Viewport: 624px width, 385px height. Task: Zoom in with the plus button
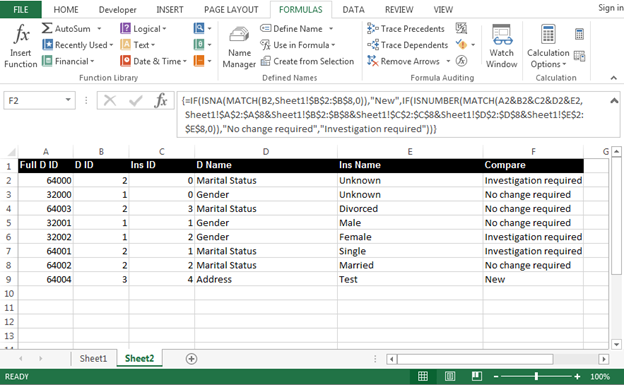coord(577,376)
